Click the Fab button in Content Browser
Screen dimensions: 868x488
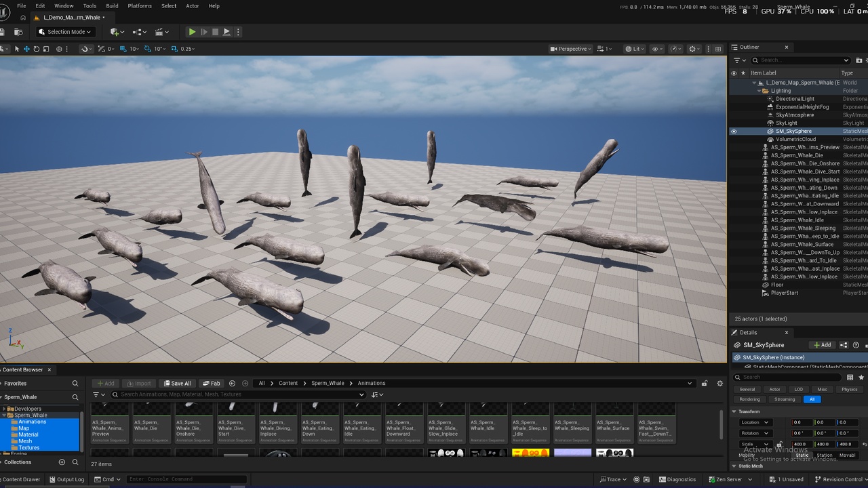tap(211, 384)
